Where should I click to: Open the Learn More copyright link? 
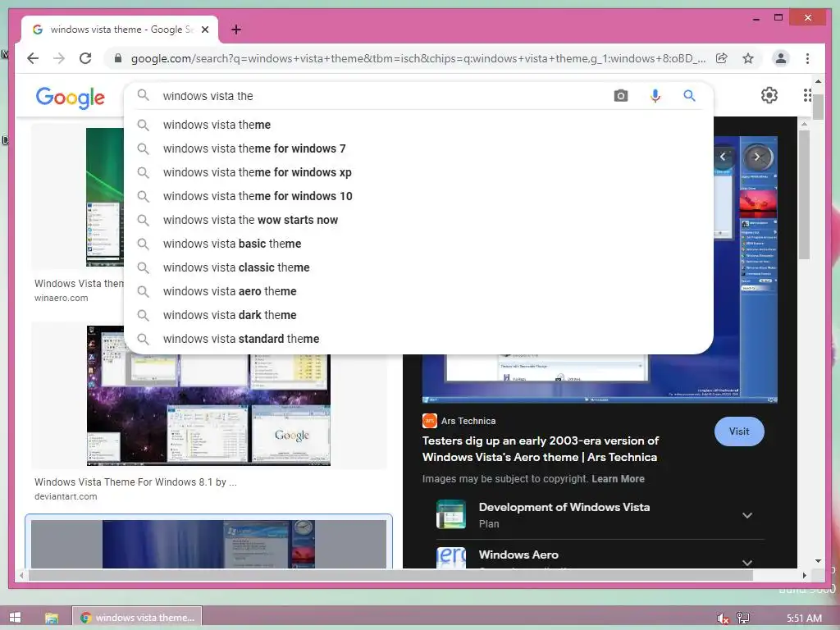click(618, 479)
